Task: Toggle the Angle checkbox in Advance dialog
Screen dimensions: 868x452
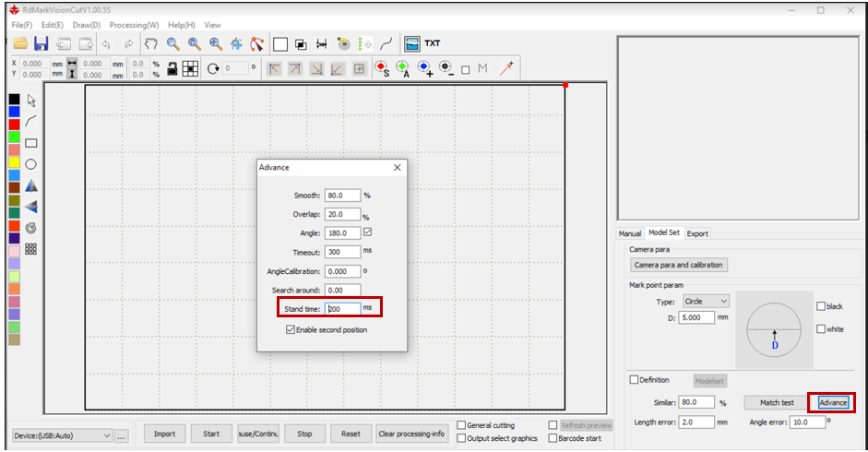Action: pyautogui.click(x=367, y=232)
